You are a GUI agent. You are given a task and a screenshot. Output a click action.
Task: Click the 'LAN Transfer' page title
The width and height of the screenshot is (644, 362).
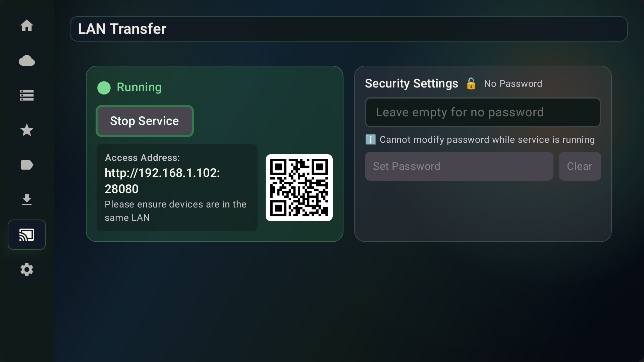[x=122, y=29]
